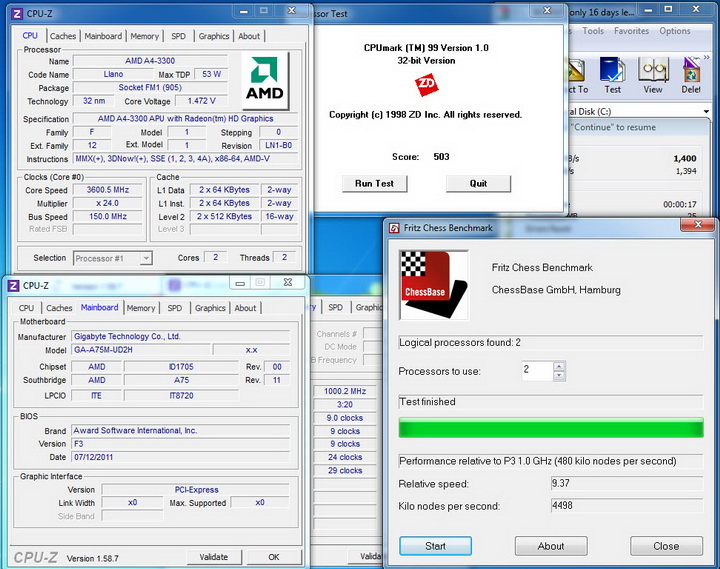Viewport: 720px width, 569px height.
Task: Open the Processor #1 selection dropdown
Action: [146, 259]
